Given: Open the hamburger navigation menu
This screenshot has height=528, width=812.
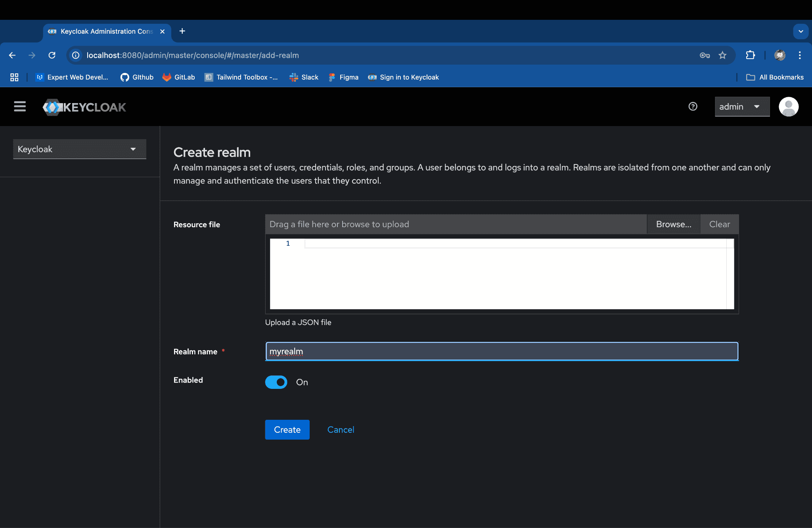Looking at the screenshot, I should tap(20, 106).
